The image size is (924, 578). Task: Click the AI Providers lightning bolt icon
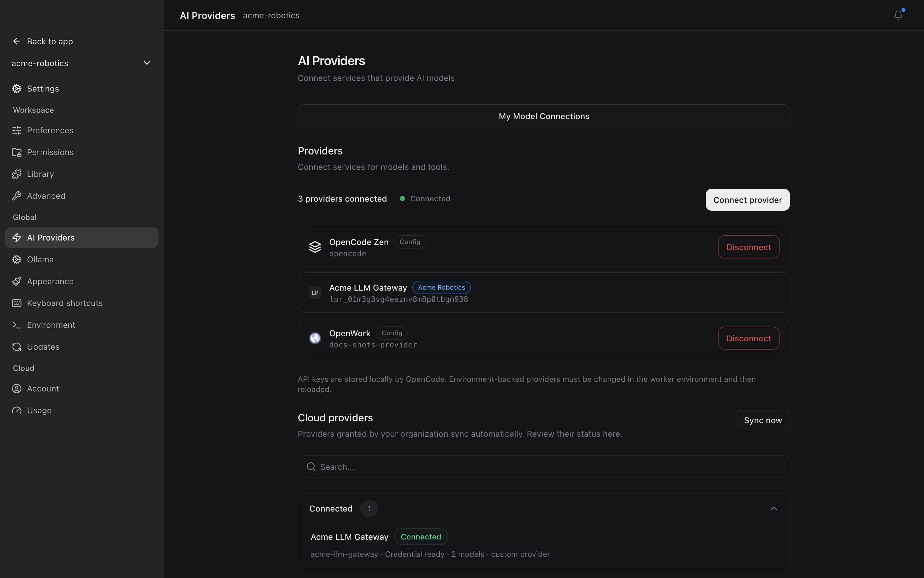16,237
